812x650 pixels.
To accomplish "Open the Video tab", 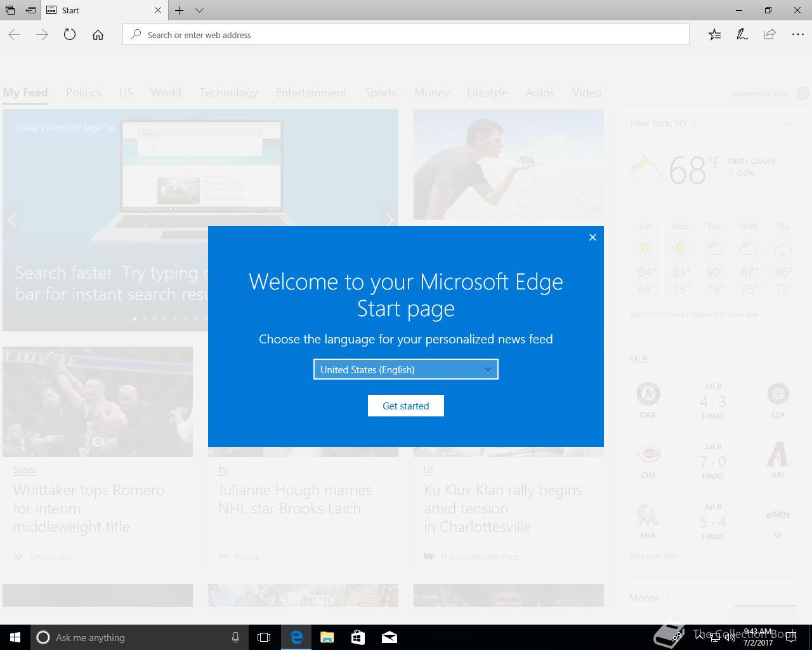I will coord(587,93).
